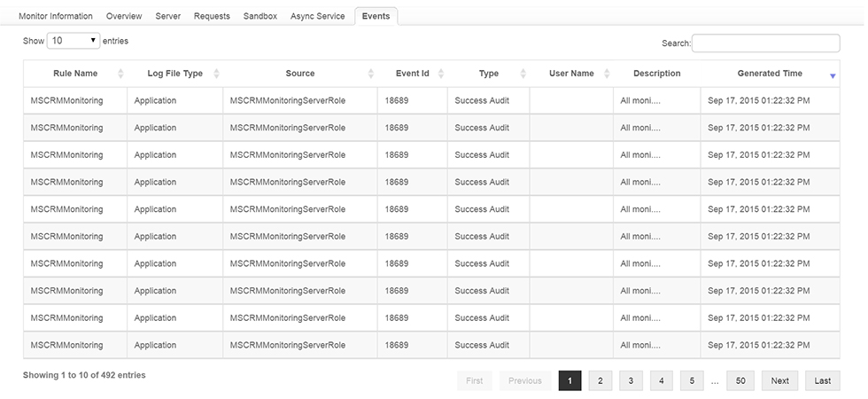This screenshot has width=868, height=399.
Task: Go to the Requests tab
Action: pos(212,16)
